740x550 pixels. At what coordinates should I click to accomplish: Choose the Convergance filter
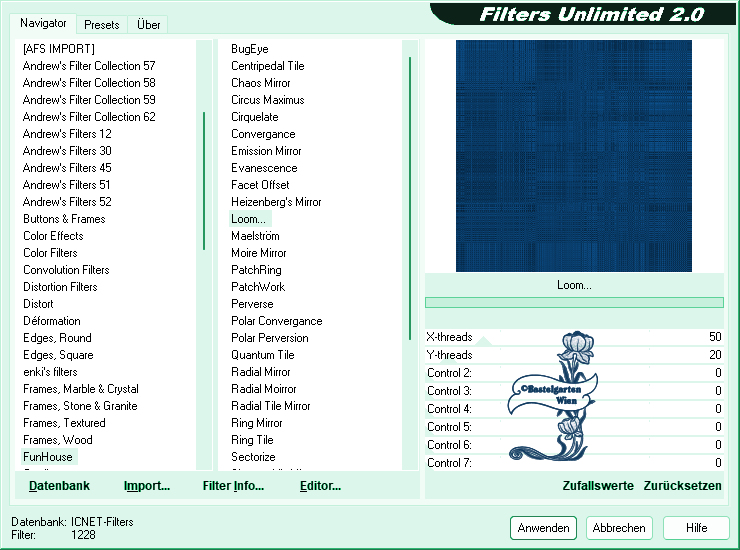(x=263, y=134)
